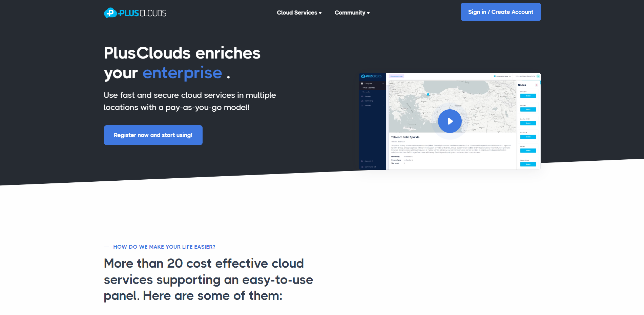The image size is (644, 315).
Task: Click the PlusClouds logo
Action: [x=135, y=13]
